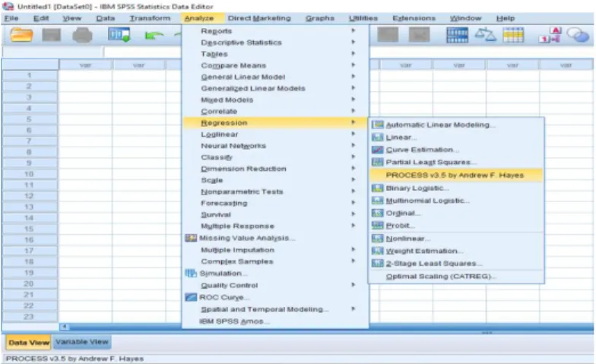Click the Missing Value Analysis icon

(191, 238)
